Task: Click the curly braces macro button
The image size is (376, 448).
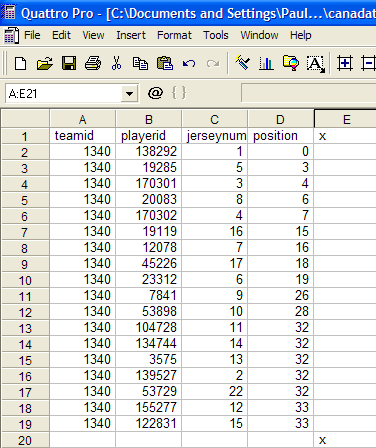Action: (x=179, y=93)
